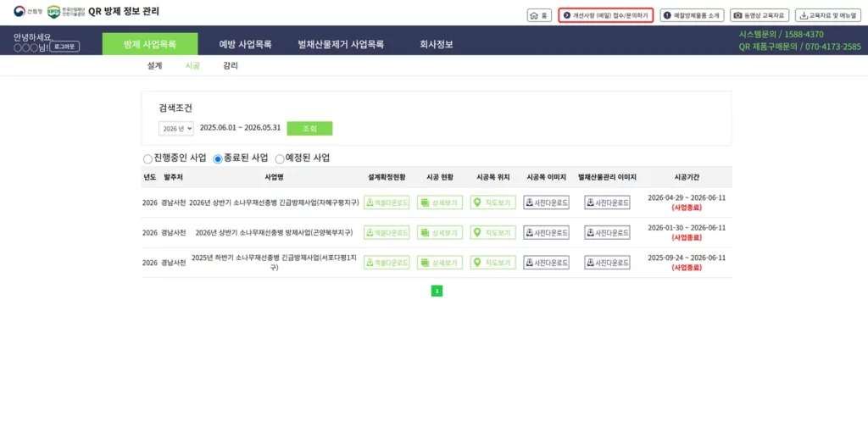868x433 pixels.
Task: Download 엑셀 for 자혜구평지구 project
Action: [x=387, y=203]
